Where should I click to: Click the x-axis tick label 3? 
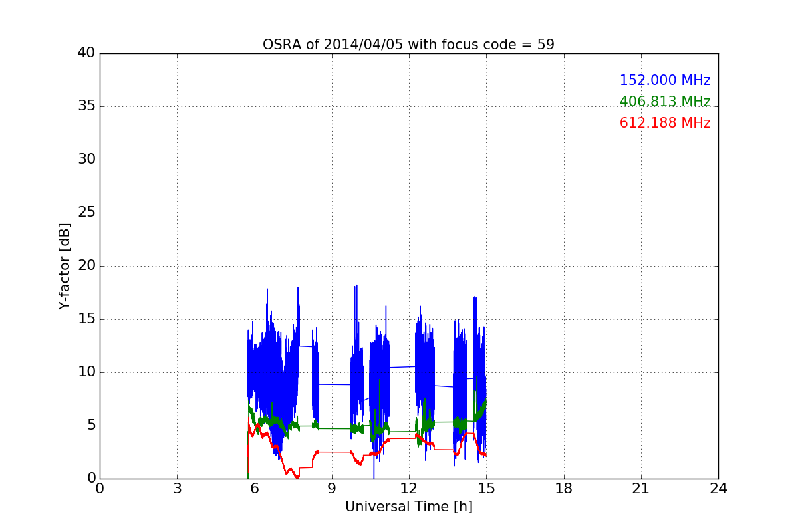[177, 489]
